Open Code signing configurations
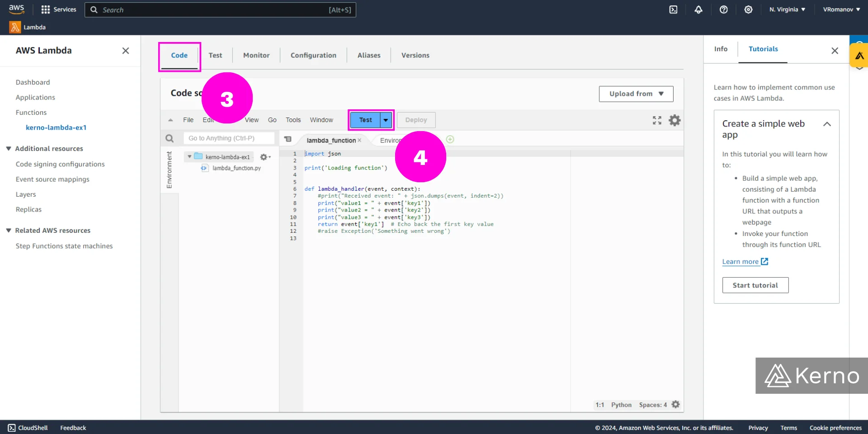This screenshot has height=434, width=868. click(x=60, y=164)
